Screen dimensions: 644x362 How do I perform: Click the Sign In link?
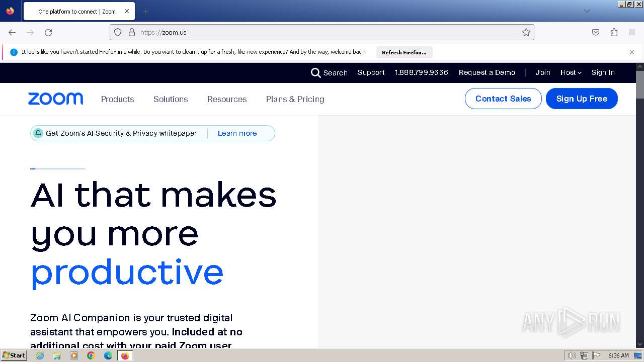603,72
